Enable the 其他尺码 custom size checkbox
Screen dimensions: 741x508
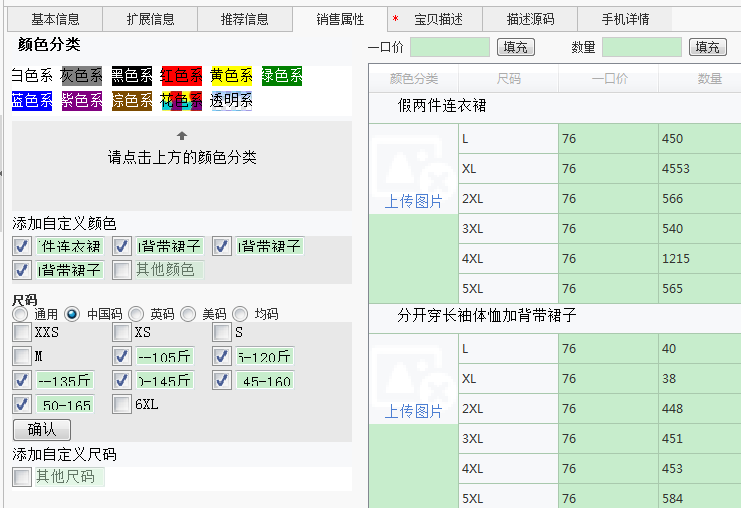click(22, 477)
